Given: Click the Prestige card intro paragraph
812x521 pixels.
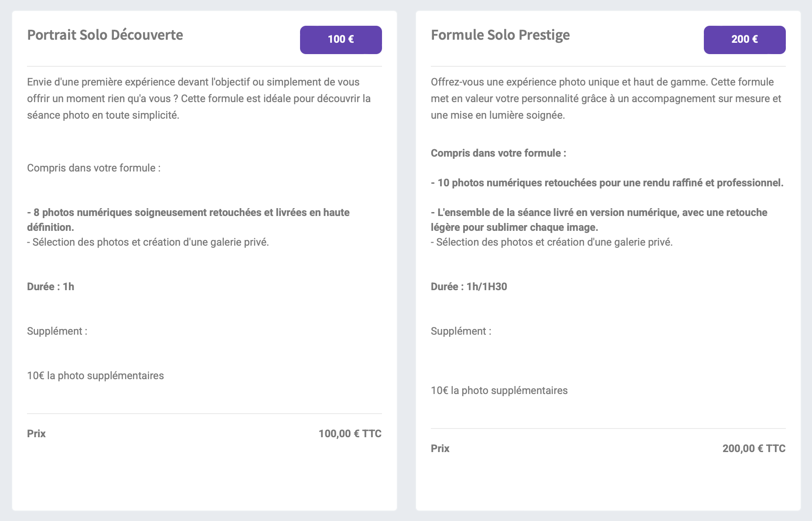Looking at the screenshot, I should [x=606, y=99].
